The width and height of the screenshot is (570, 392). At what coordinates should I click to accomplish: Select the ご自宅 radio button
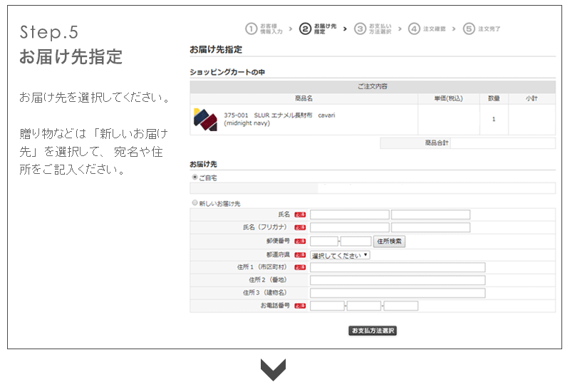[195, 177]
